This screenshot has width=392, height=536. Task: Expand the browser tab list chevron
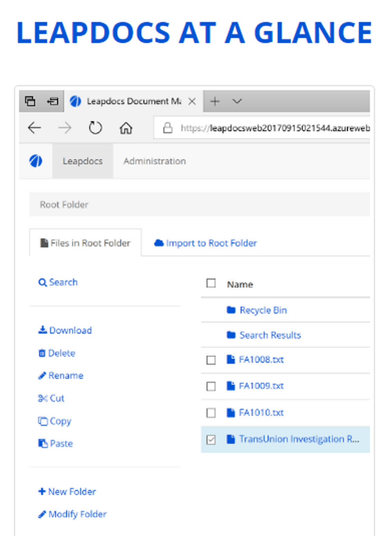[x=237, y=101]
